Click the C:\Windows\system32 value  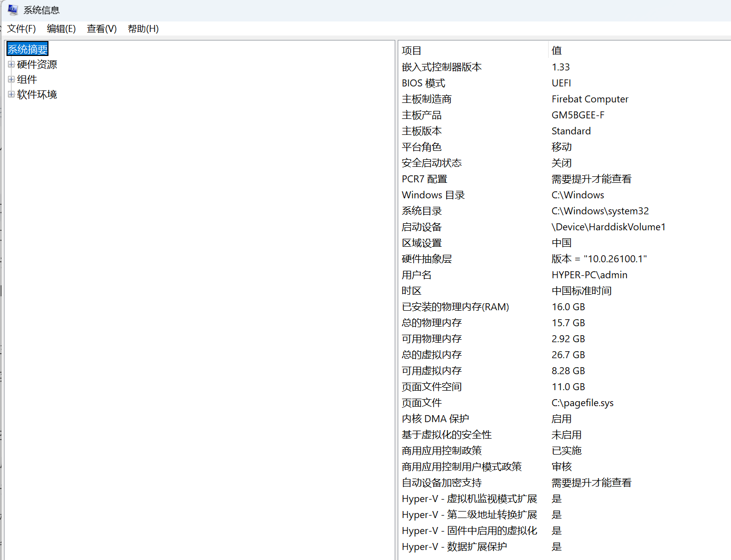[600, 211]
